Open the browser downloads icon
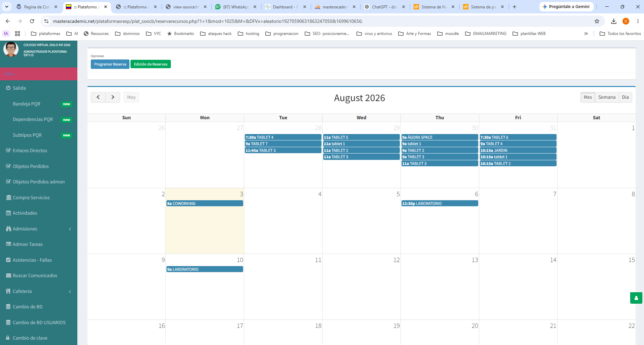Image resolution: width=644 pixels, height=345 pixels. pyautogui.click(x=614, y=21)
